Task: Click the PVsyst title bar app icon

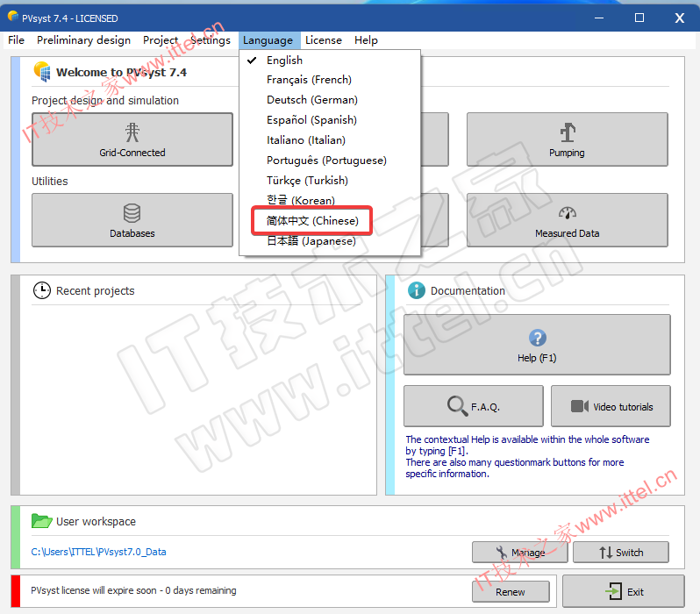Action: [x=13, y=17]
